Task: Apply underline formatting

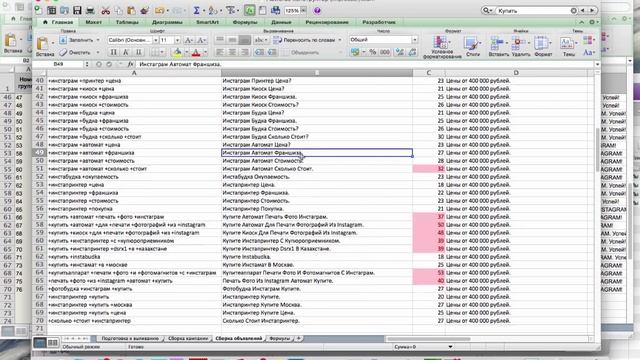Action: [x=138, y=52]
